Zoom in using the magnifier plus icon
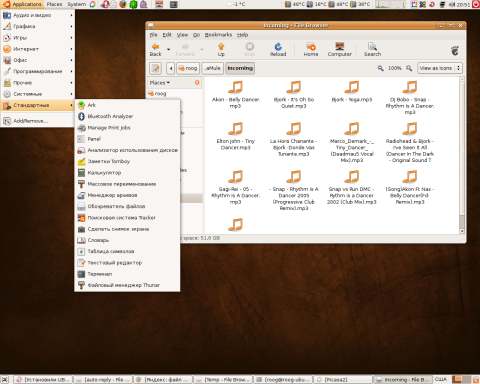480x384 pixels. point(409,68)
